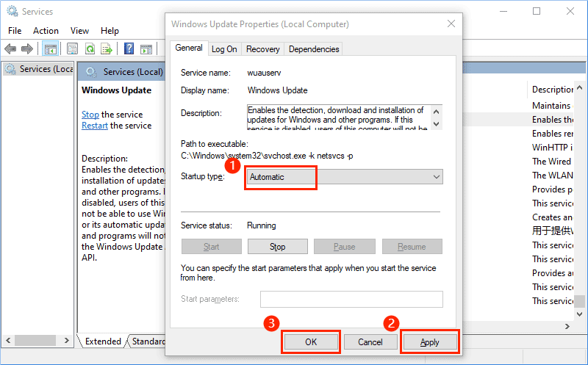588x365 pixels.
Task: Switch to the General tab
Action: pyautogui.click(x=189, y=48)
